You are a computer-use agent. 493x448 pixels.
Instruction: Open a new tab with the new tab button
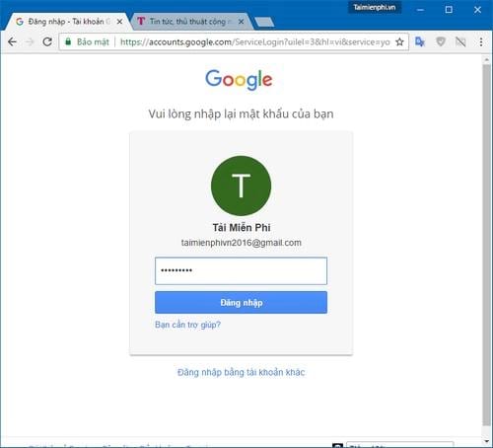coord(264,22)
